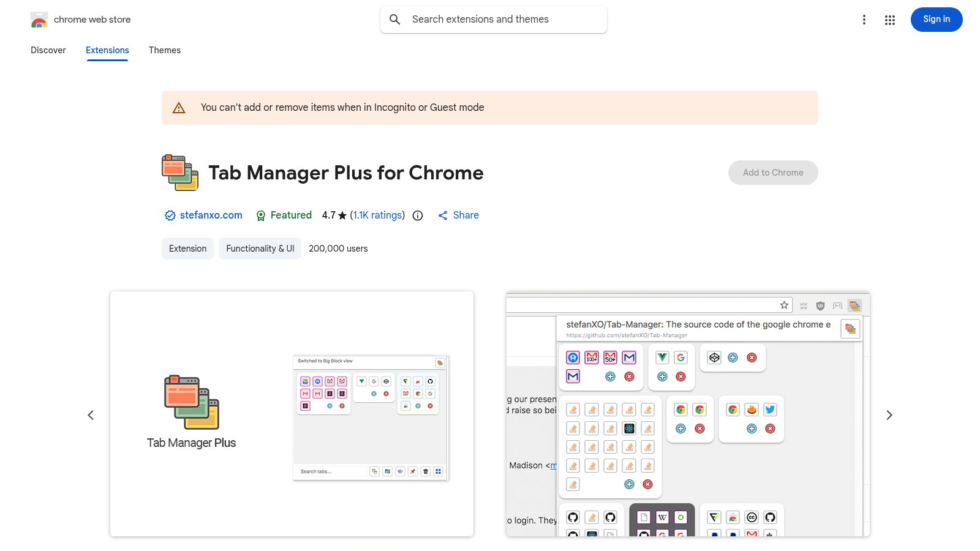Click the share icon
980x551 pixels.
click(x=443, y=216)
